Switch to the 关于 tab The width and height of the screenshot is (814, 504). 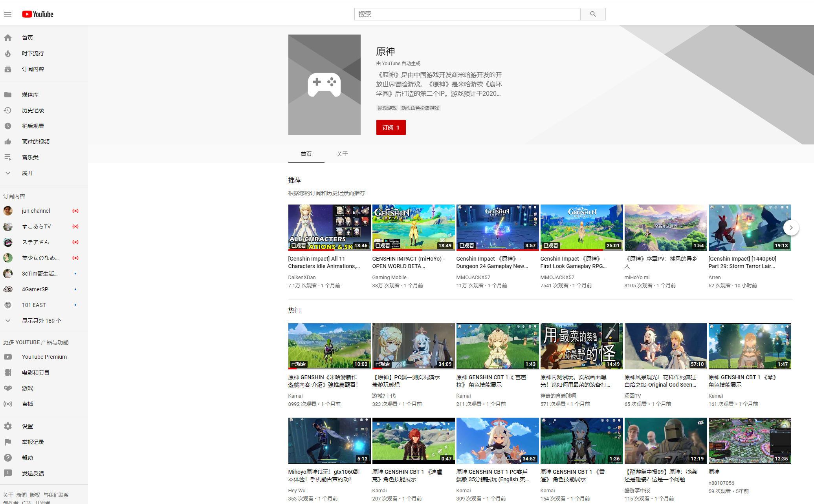pos(342,154)
